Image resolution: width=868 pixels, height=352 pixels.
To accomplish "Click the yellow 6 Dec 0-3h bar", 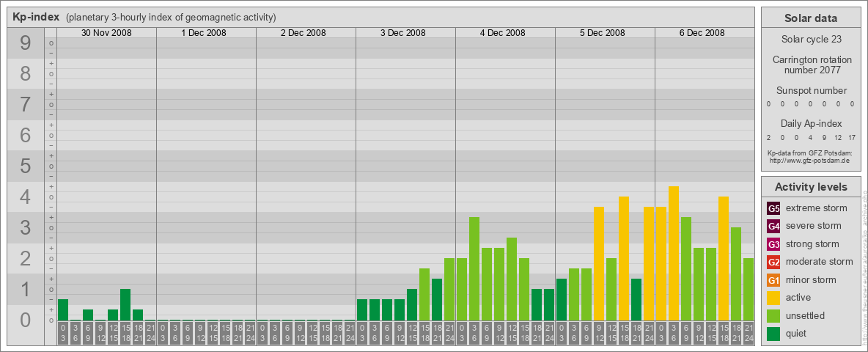I will 661,263.
